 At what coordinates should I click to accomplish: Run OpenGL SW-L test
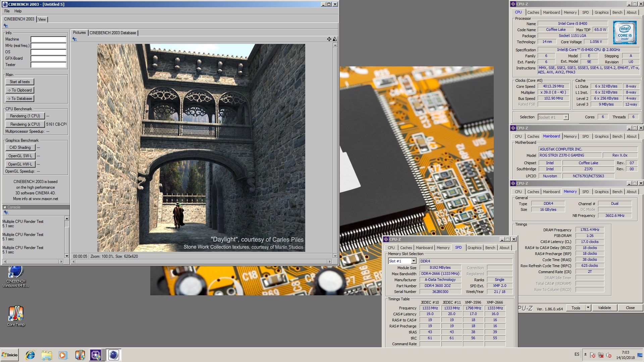20,156
